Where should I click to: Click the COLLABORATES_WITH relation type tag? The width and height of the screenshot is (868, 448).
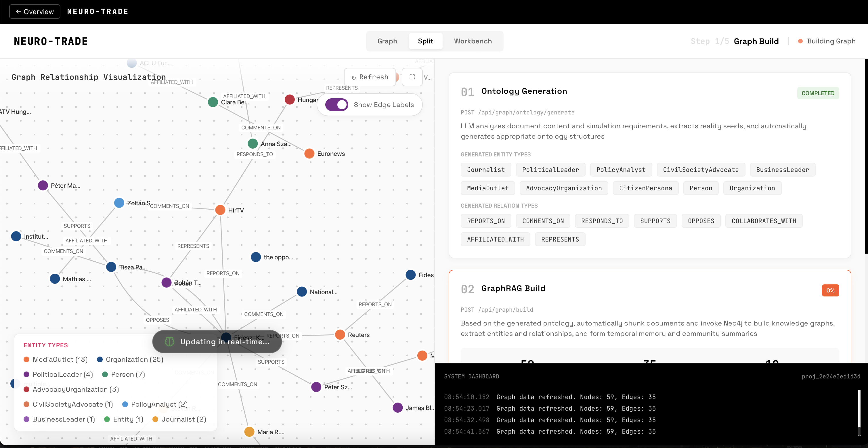click(764, 221)
